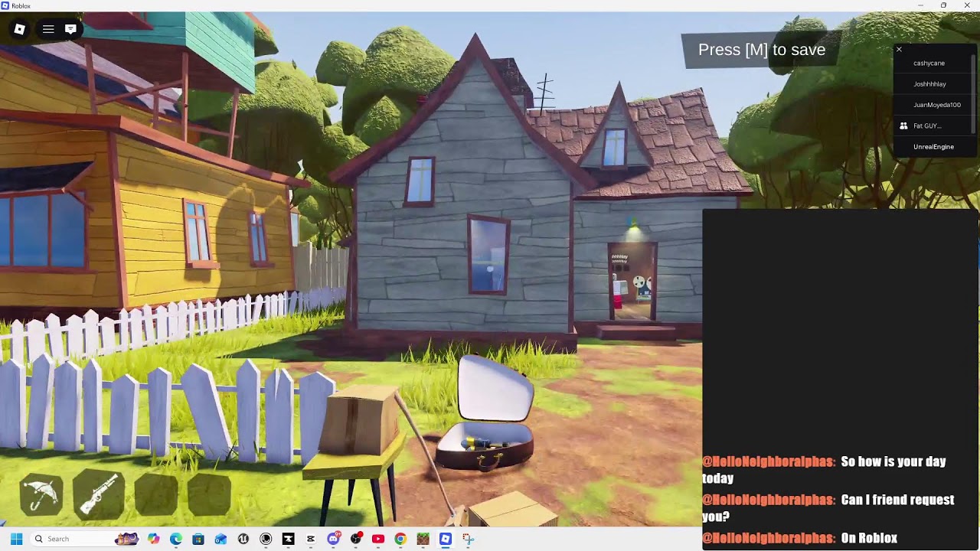Select the fourth empty hotbar slot
The height and width of the screenshot is (551, 980).
pyautogui.click(x=210, y=494)
